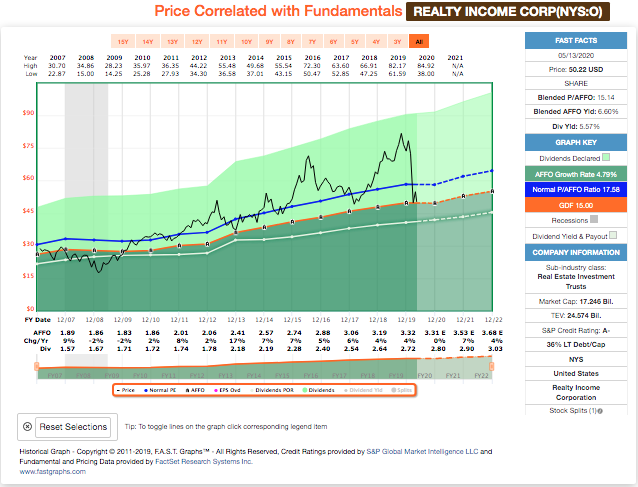This screenshot has height=487, width=638.
Task: Select the 11Y time range tab
Action: click(x=222, y=41)
